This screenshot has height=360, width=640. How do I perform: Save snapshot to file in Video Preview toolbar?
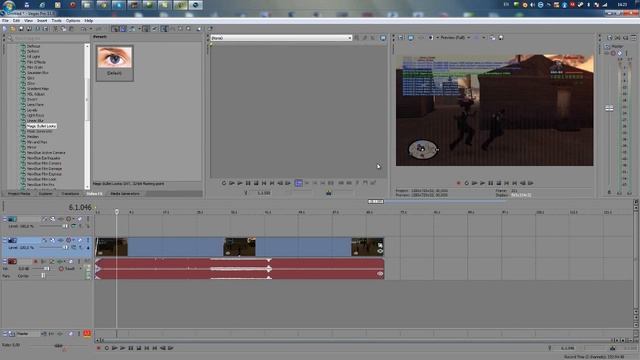[x=501, y=38]
